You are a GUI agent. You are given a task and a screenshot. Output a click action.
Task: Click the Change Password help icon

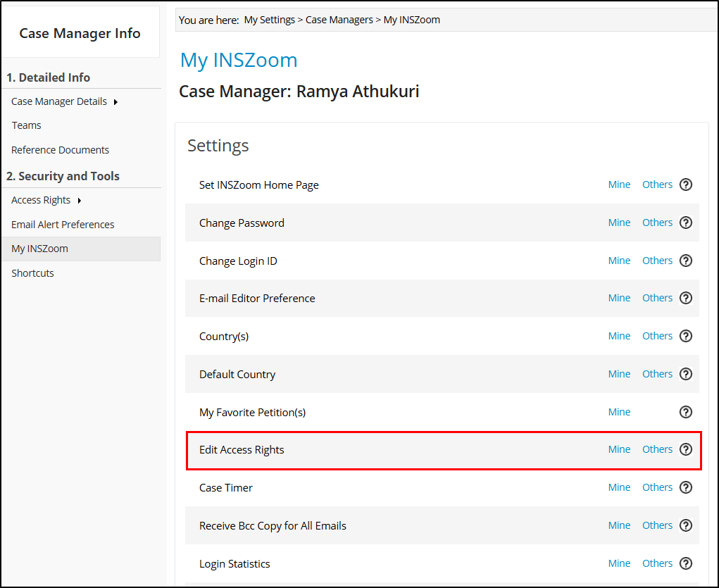point(686,222)
